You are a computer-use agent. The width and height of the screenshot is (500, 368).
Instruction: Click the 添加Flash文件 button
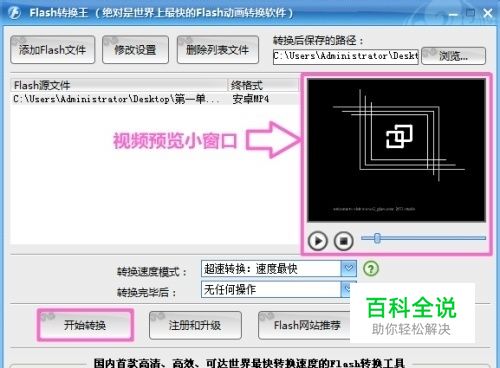52,50
